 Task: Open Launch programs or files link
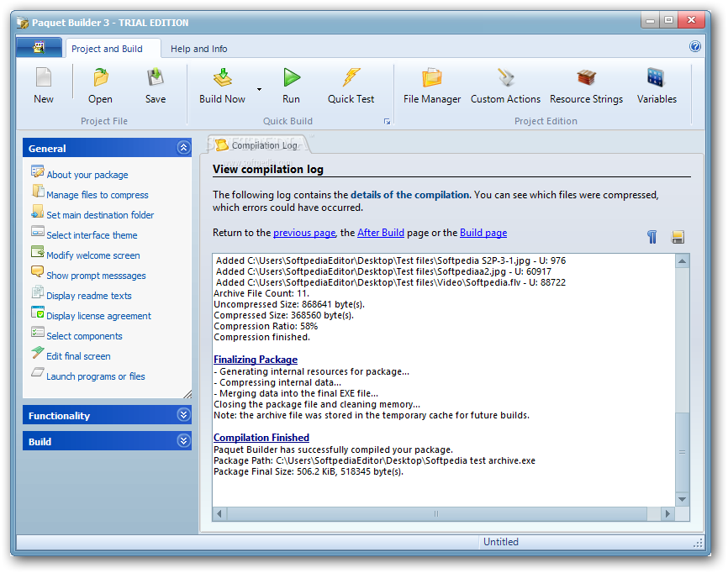tap(96, 376)
